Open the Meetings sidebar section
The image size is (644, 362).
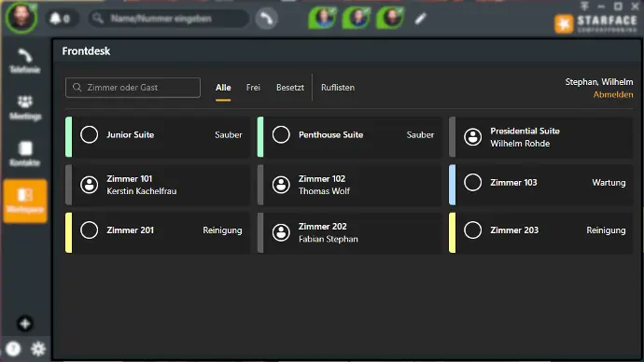pyautogui.click(x=25, y=108)
